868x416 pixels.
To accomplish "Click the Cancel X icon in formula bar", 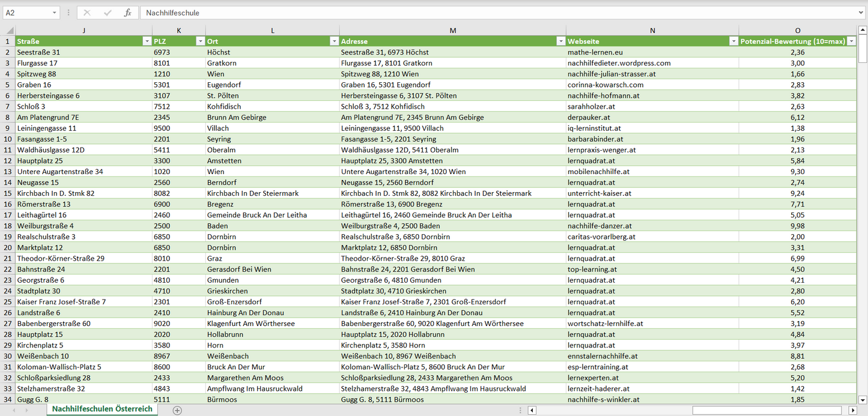I will pyautogui.click(x=87, y=13).
